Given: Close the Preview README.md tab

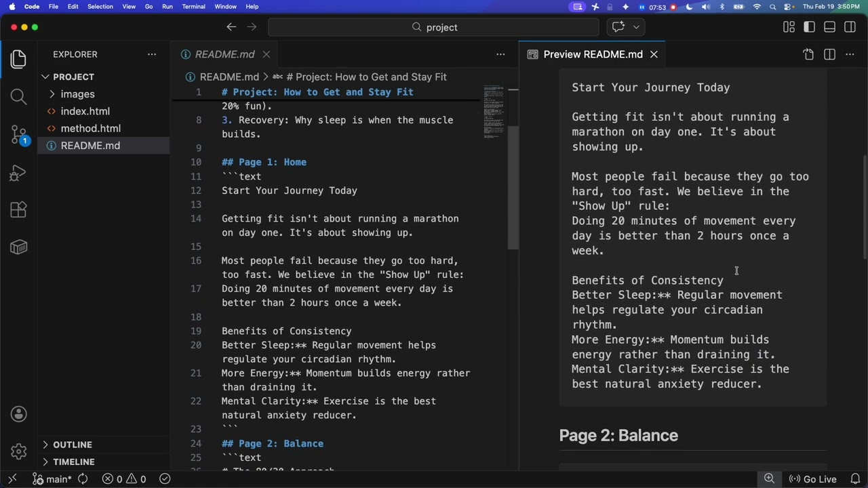Looking at the screenshot, I should pos(654,54).
